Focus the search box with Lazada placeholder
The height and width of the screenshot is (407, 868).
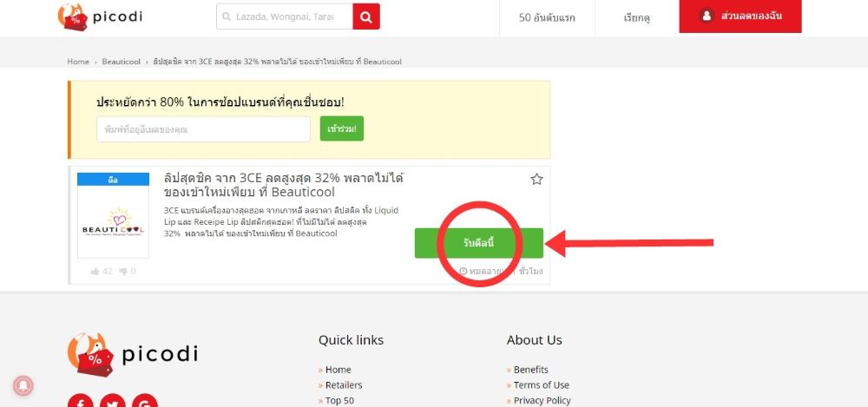pyautogui.click(x=285, y=16)
